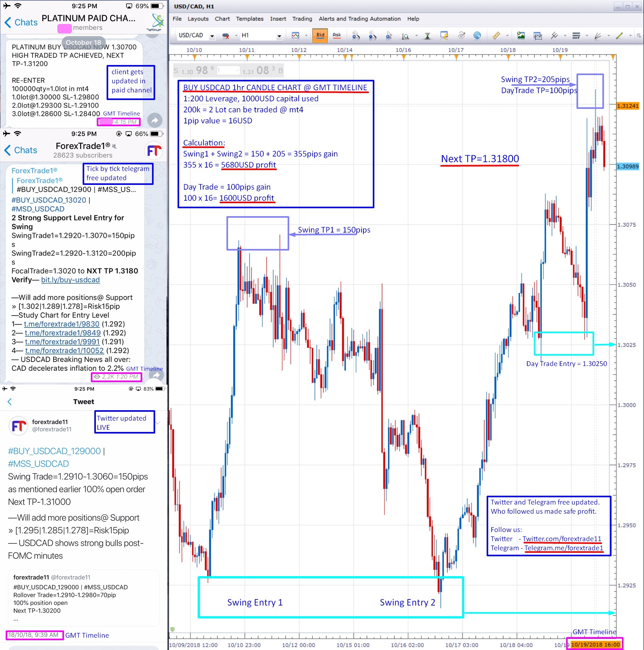Open the File menu
The image size is (644, 650).
[x=177, y=19]
